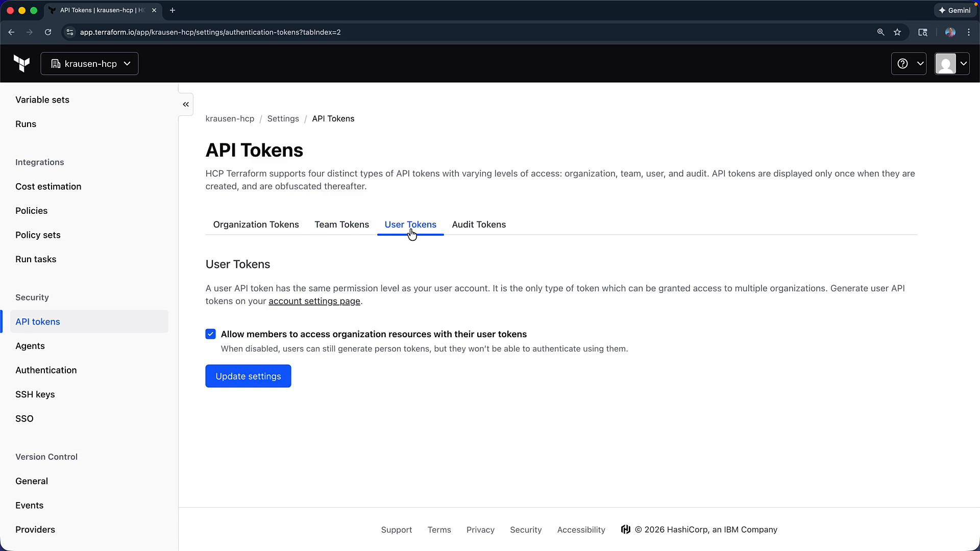The width and height of the screenshot is (980, 551).
Task: Click krausen-hcp in the breadcrumb
Action: pyautogui.click(x=230, y=119)
